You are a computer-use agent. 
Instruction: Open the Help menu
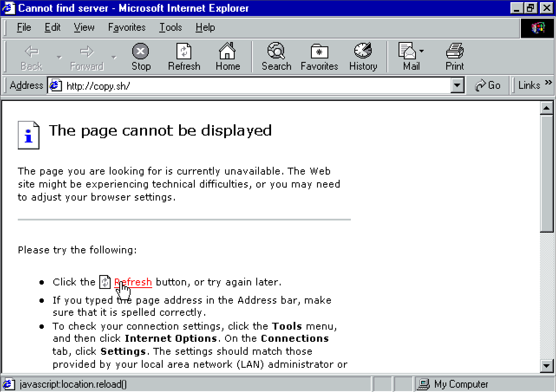(x=205, y=28)
